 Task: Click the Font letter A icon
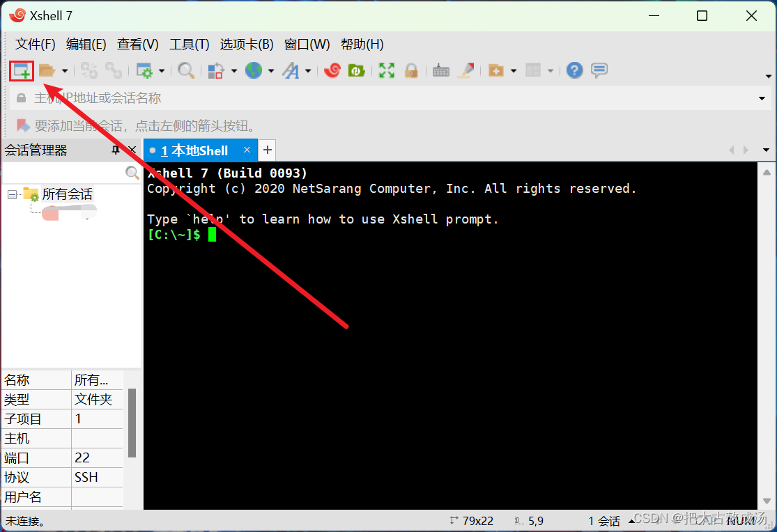point(291,70)
